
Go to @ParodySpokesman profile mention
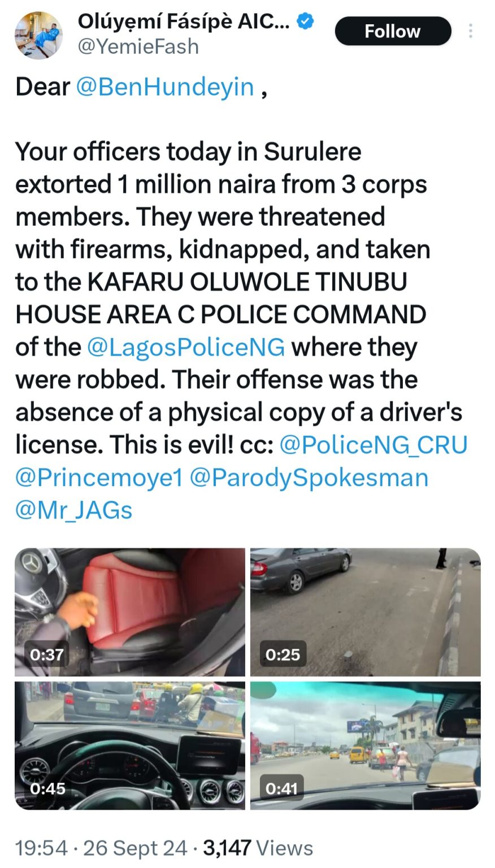[x=309, y=478]
